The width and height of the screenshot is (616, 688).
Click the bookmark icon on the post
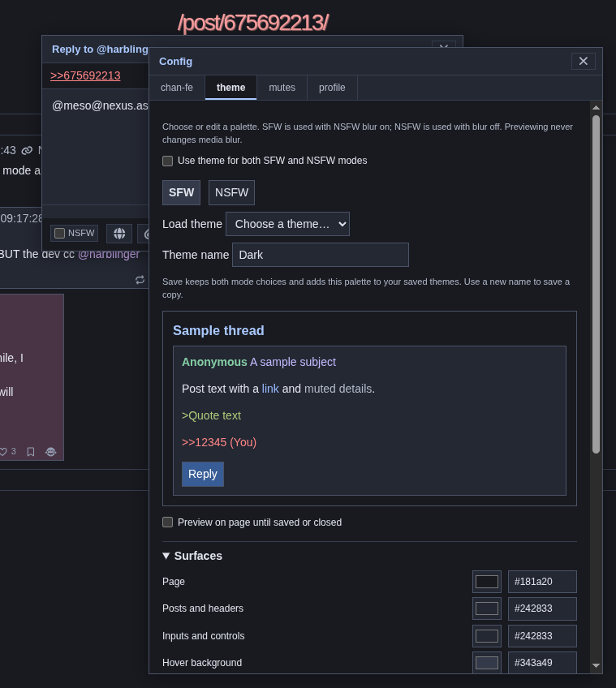click(31, 451)
